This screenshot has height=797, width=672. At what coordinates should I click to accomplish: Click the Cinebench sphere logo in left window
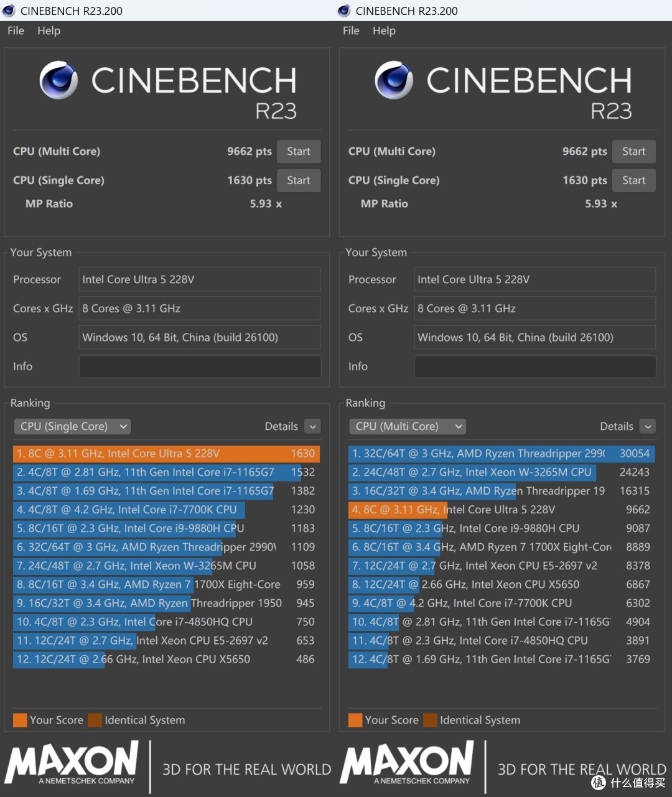point(58,80)
